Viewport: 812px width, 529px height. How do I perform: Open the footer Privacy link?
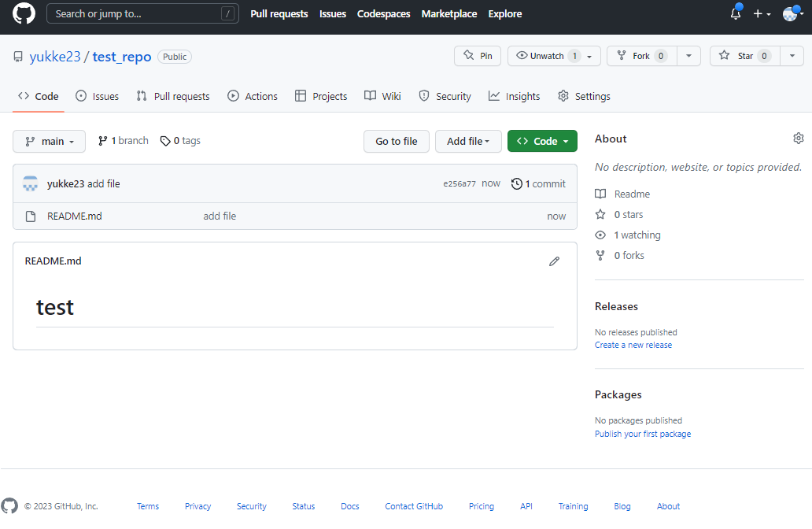point(197,506)
